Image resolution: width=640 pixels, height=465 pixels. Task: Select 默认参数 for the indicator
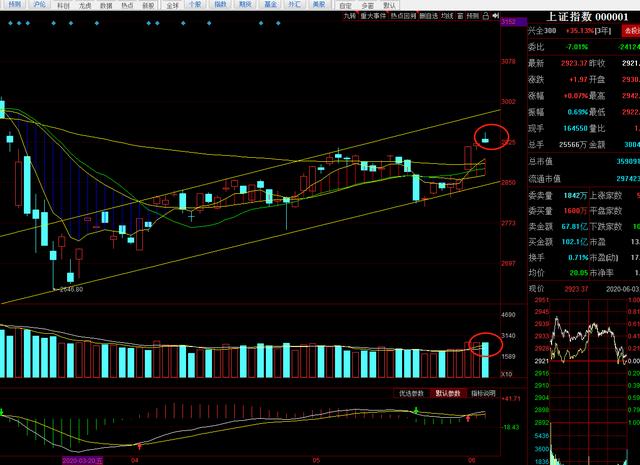448,394
